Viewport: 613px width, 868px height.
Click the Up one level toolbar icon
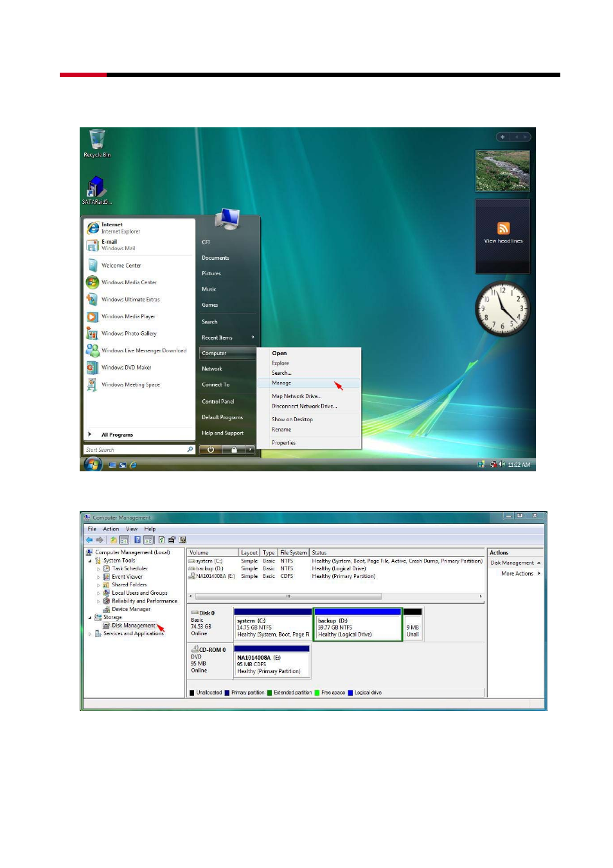pyautogui.click(x=113, y=540)
